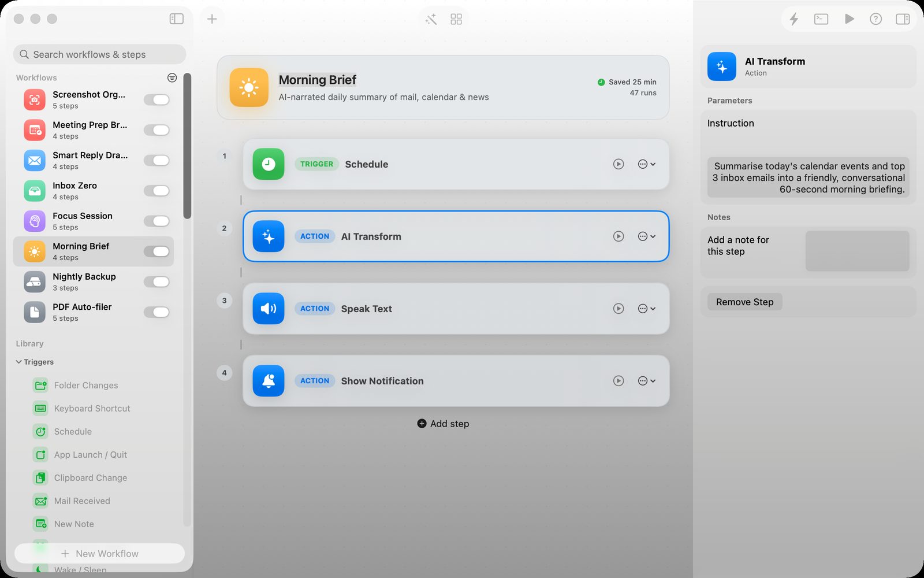
Task: Select the Focus Session workflow icon
Action: point(35,221)
